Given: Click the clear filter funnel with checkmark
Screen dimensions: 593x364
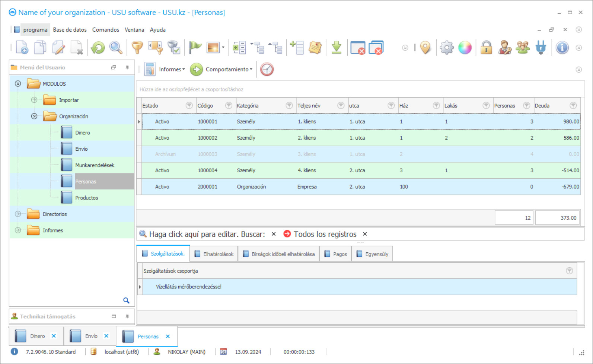Looking at the screenshot, I should click(x=173, y=48).
